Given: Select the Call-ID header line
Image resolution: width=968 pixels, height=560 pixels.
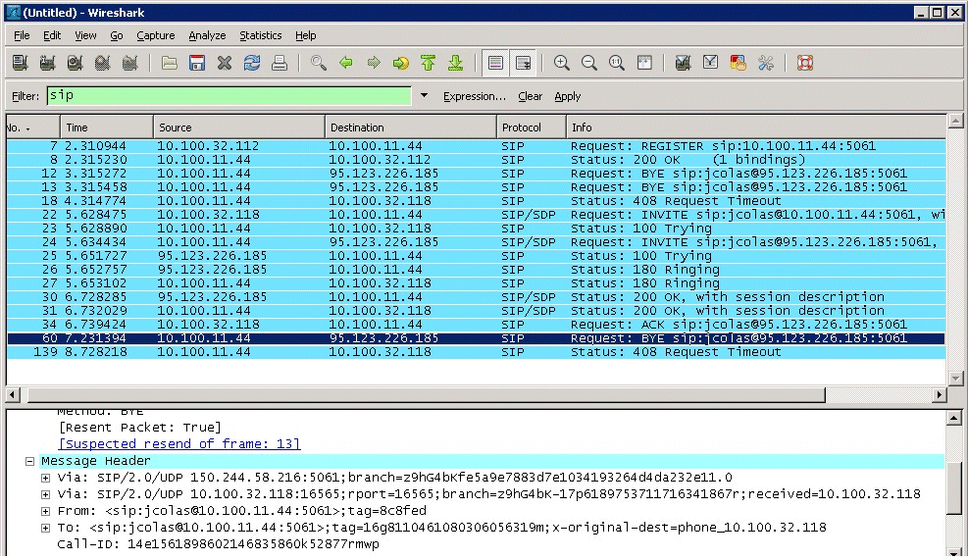Looking at the screenshot, I should (x=218, y=544).
